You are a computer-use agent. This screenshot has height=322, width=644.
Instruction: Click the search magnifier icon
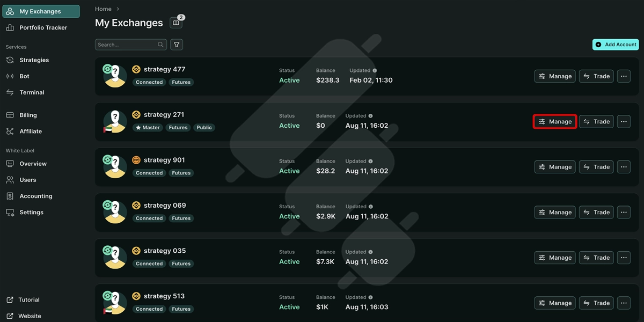click(x=160, y=45)
